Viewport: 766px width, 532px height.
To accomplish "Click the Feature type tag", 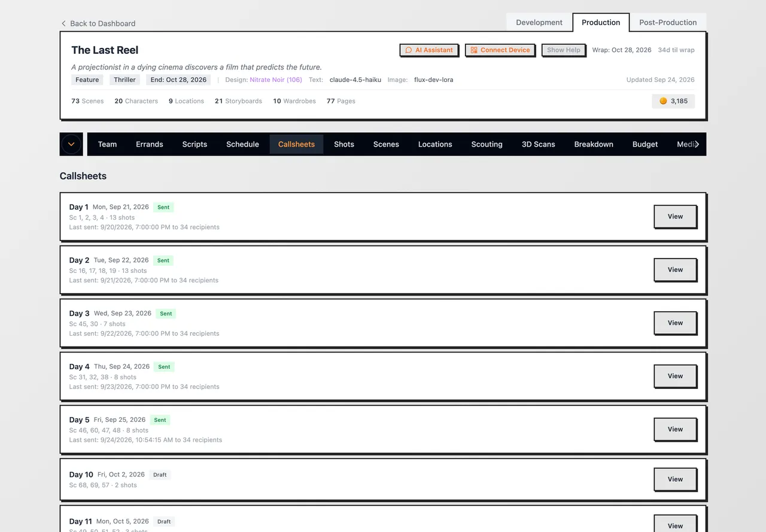I will click(87, 80).
